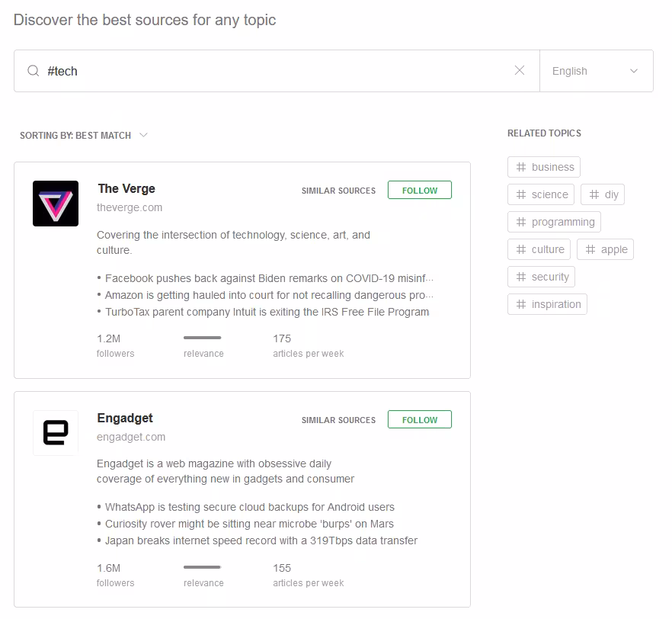Click The Verge logo icon
The image size is (672, 619).
(56, 204)
